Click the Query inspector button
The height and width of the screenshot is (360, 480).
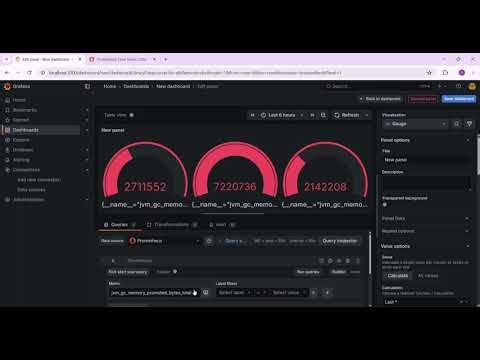point(340,241)
